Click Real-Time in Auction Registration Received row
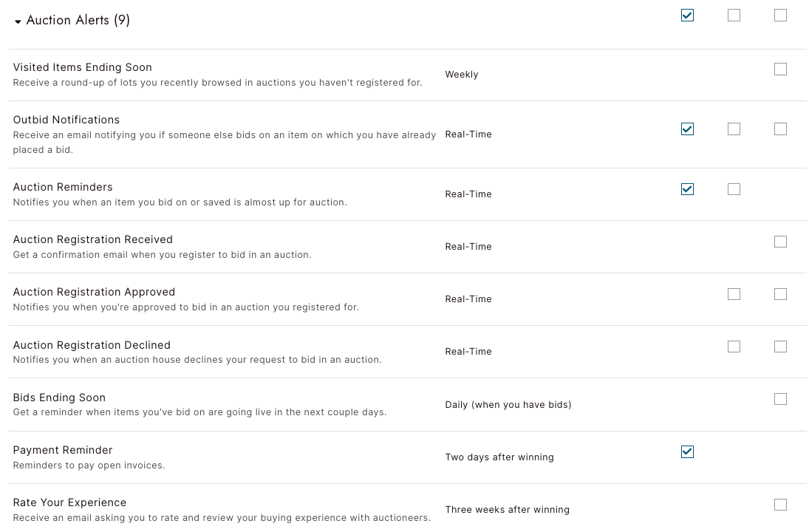 [468, 247]
